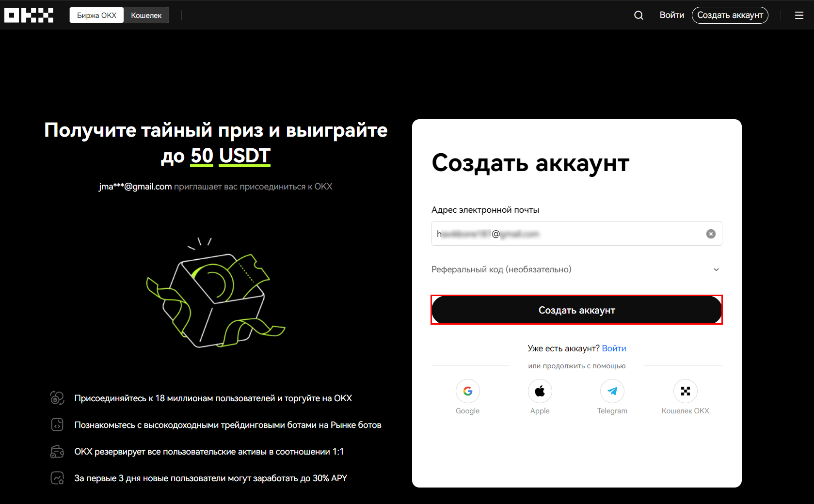Click the blue Войти link in form
This screenshot has width=814, height=504.
click(x=614, y=348)
